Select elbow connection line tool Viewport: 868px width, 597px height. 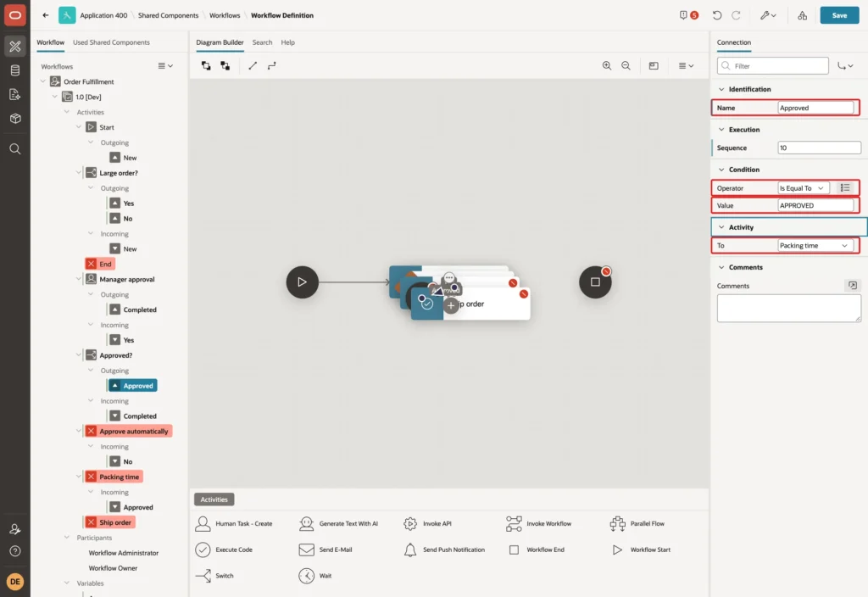tap(272, 65)
